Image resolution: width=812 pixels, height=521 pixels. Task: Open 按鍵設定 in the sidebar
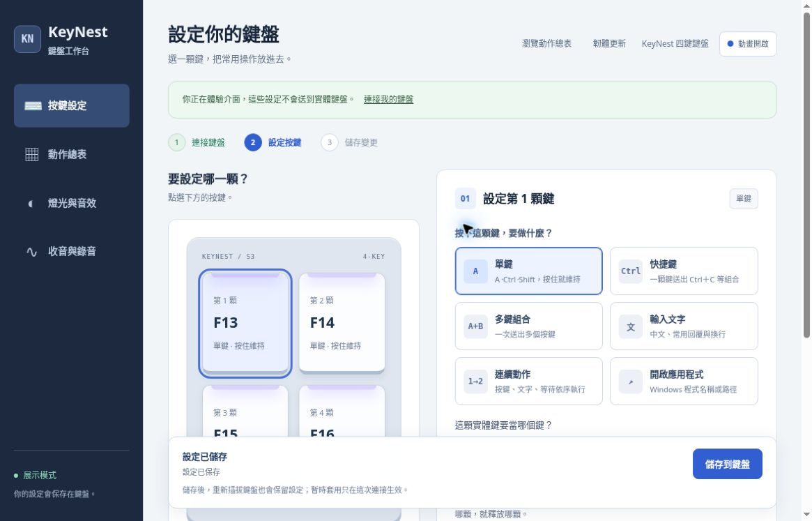72,106
